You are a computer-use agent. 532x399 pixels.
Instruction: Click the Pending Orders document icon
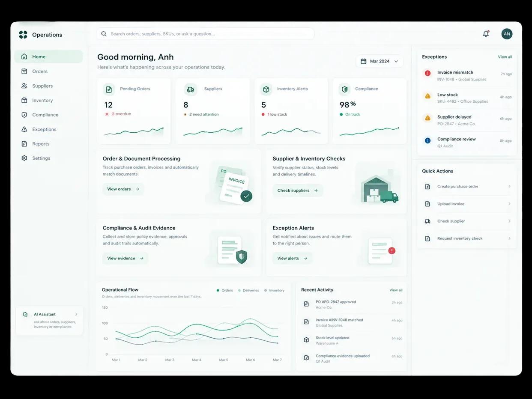pos(109,89)
